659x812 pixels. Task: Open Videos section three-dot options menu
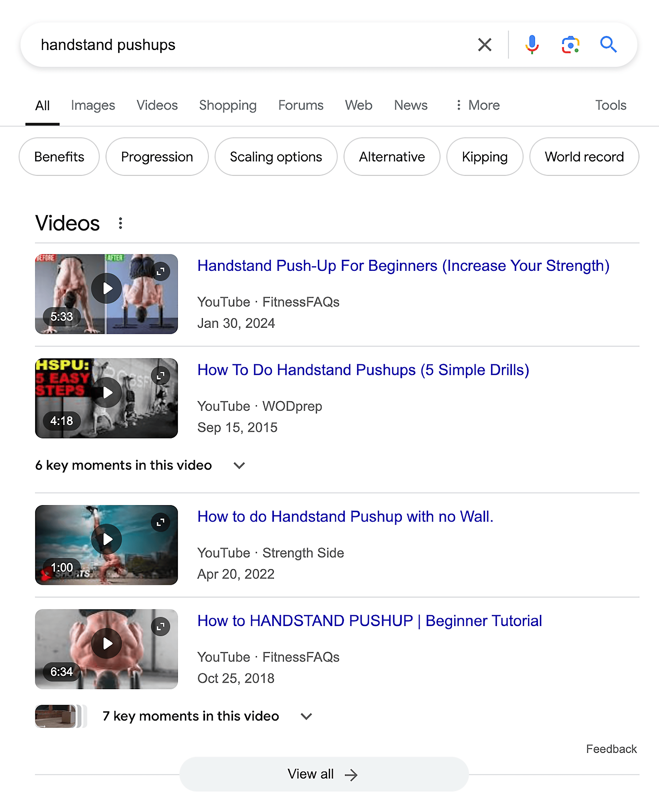tap(120, 223)
